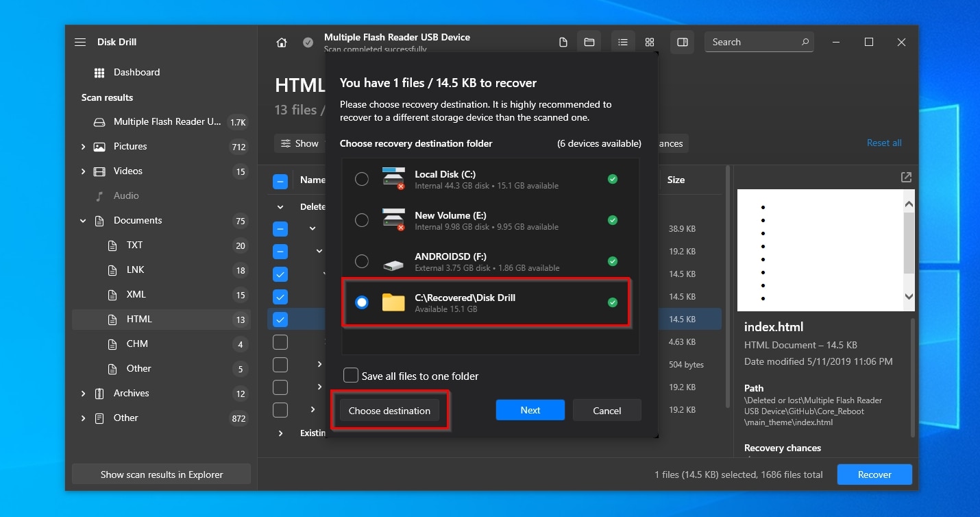980x517 pixels.
Task: Click Next in recovery dialog
Action: tap(530, 410)
